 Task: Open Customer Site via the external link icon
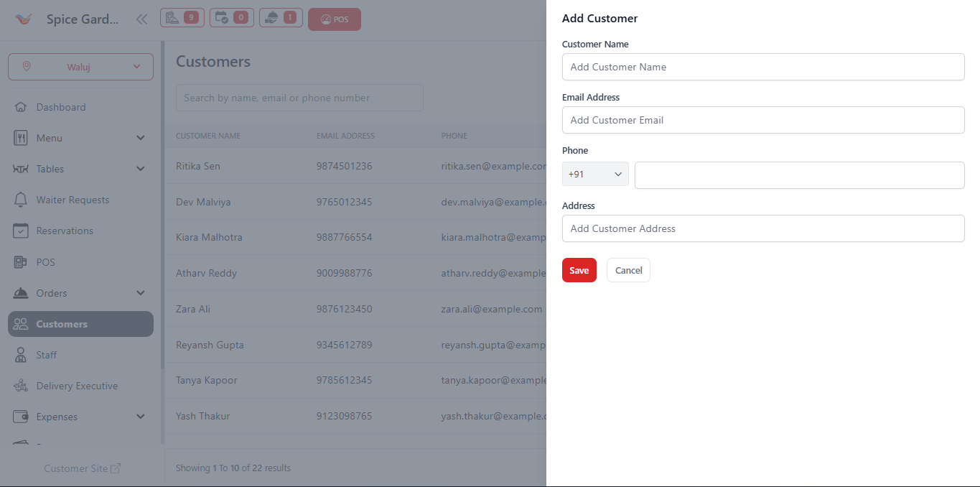coord(114,468)
